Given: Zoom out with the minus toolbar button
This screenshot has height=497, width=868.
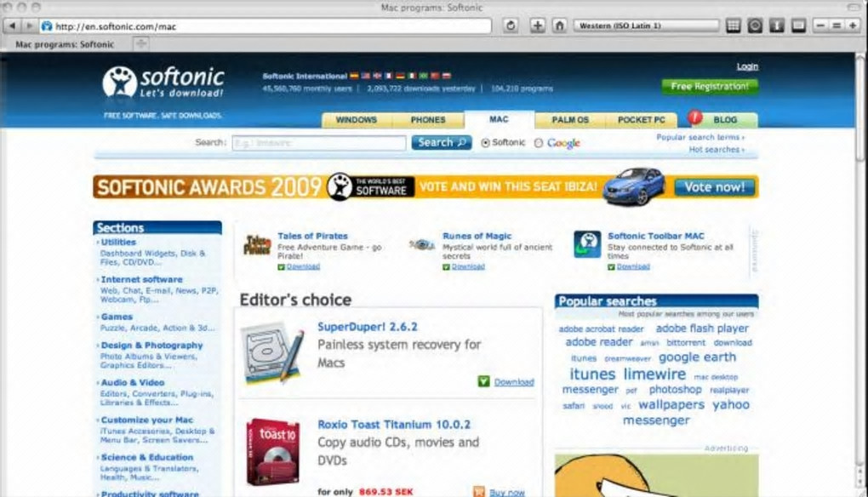Looking at the screenshot, I should click(820, 26).
